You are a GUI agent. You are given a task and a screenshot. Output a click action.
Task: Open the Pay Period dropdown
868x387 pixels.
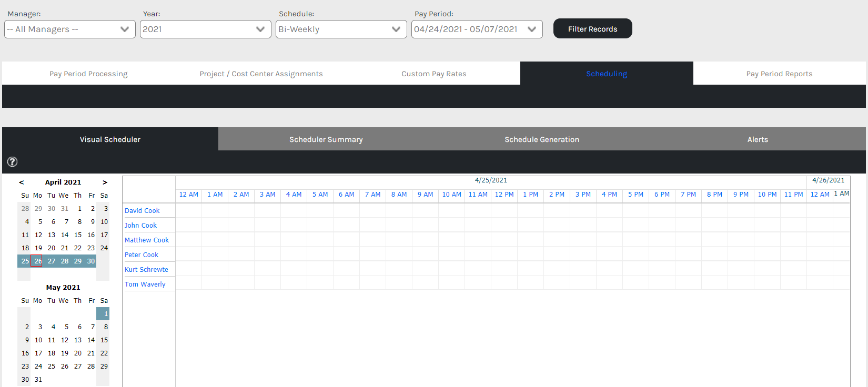[477, 29]
